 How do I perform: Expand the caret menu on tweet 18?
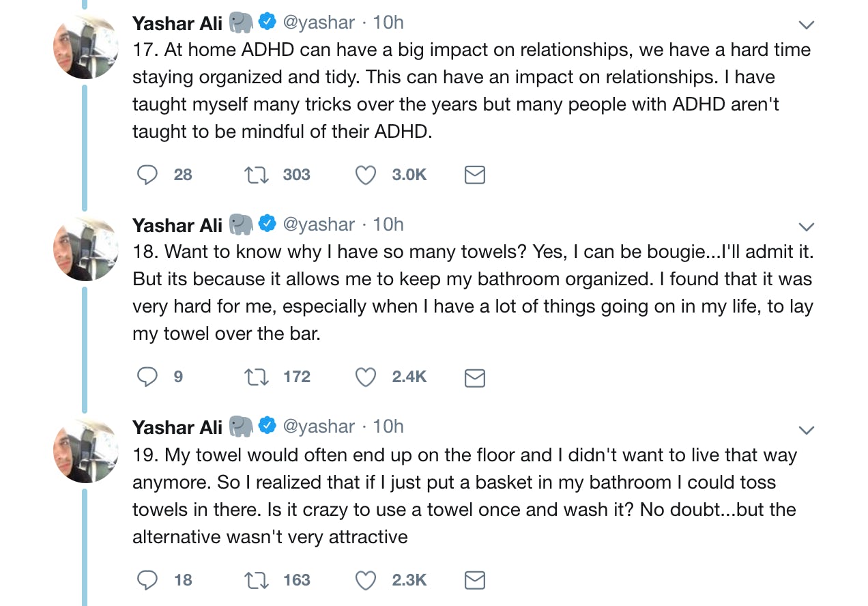pyautogui.click(x=806, y=227)
